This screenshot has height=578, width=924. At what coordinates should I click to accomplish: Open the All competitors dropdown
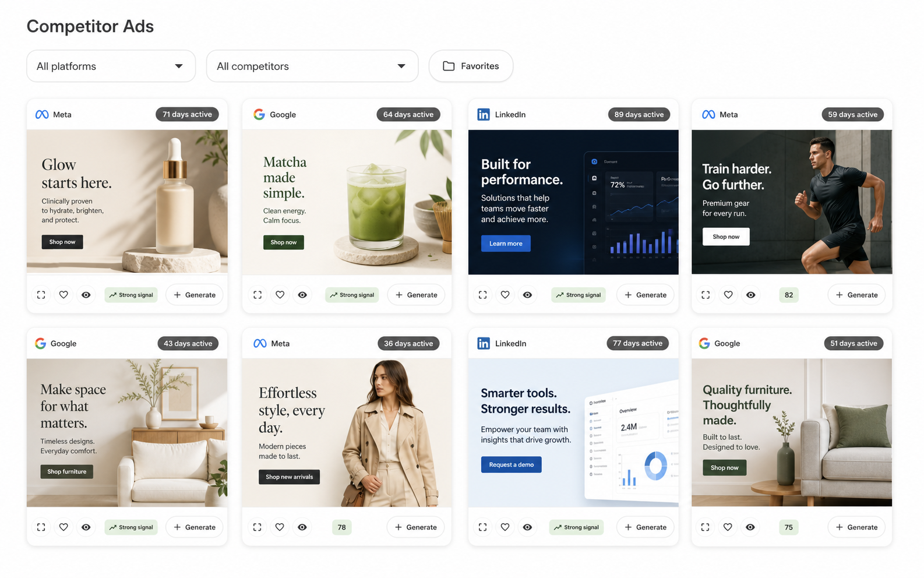tap(312, 66)
